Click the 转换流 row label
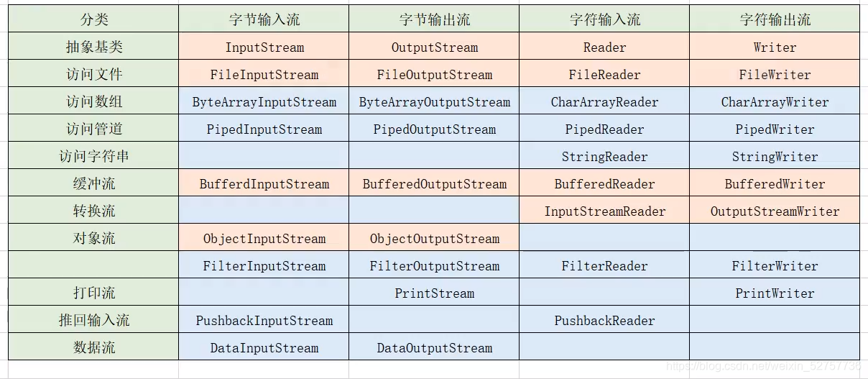 click(93, 211)
